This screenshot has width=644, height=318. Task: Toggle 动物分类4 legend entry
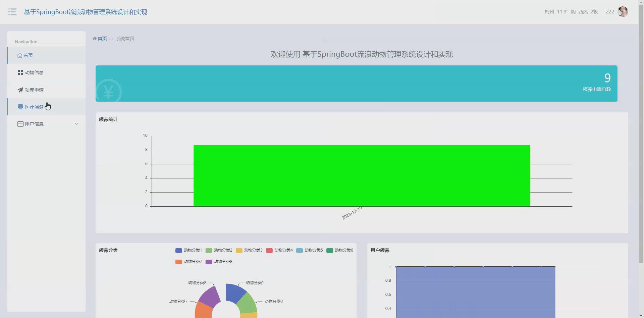(x=279, y=251)
